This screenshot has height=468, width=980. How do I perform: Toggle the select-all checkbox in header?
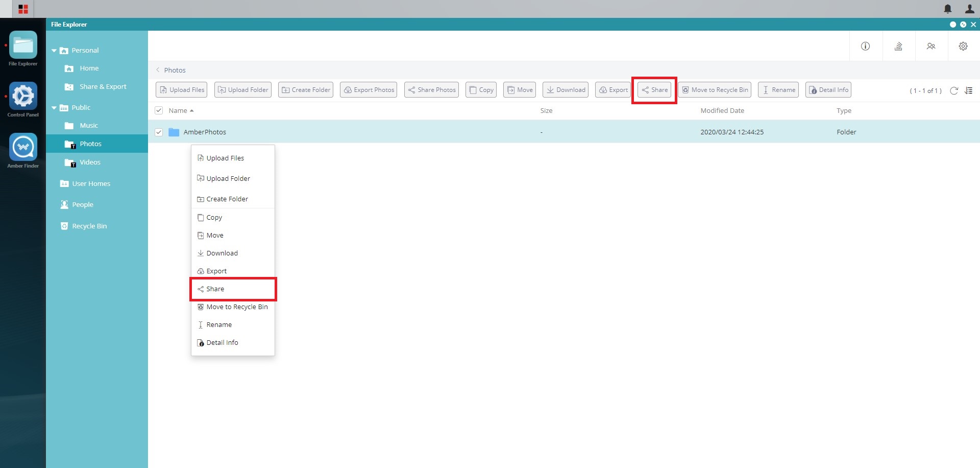pyautogui.click(x=159, y=110)
